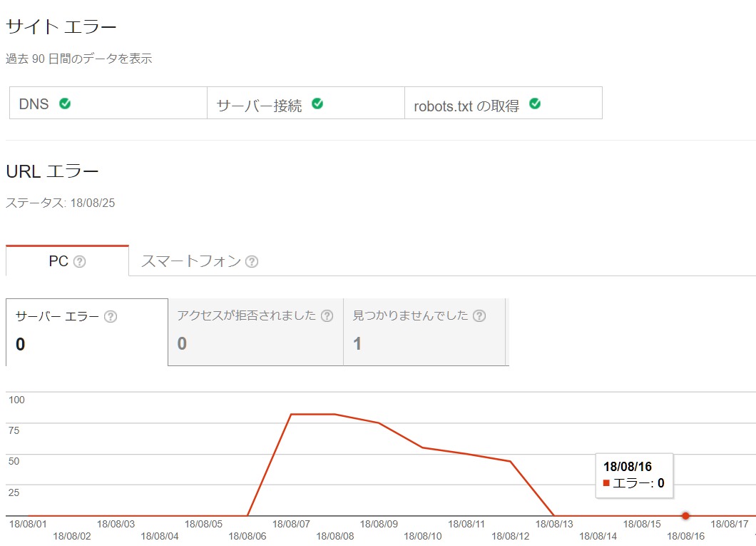The height and width of the screenshot is (546, 756).
Task: Click the 18/08/13 date on the chart axis
Action: pyautogui.click(x=554, y=525)
